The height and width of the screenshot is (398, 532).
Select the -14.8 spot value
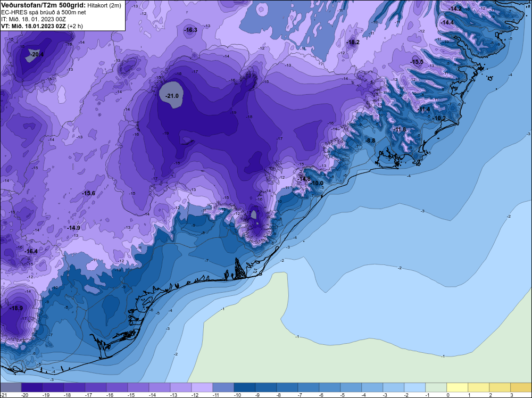tap(304, 179)
